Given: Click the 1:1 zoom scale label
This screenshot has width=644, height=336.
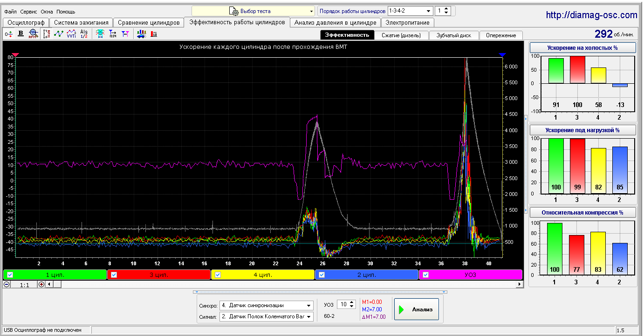Looking at the screenshot, I should point(24,285).
